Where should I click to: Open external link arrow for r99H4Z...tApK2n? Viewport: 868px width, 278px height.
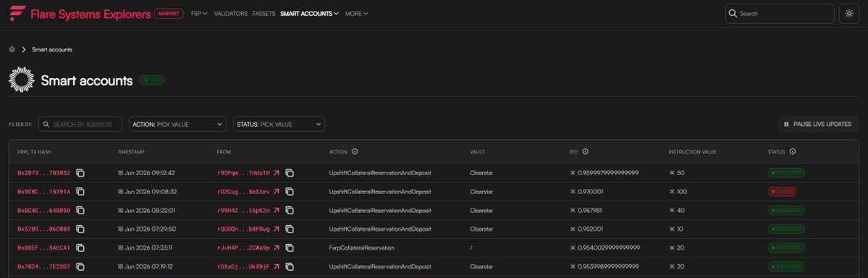click(x=277, y=211)
